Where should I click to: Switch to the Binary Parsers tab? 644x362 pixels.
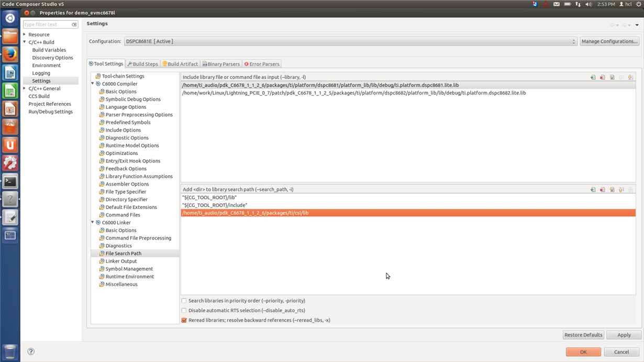(x=221, y=64)
